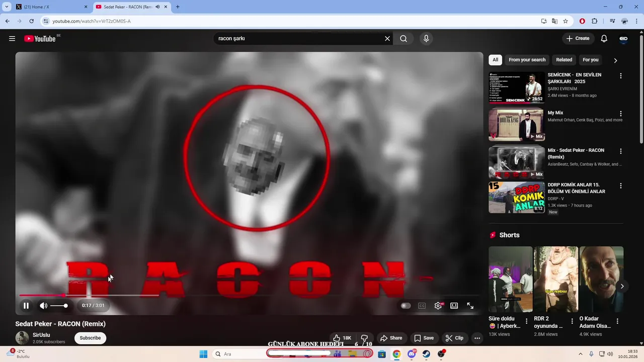Adjust the volume slider

point(58,306)
